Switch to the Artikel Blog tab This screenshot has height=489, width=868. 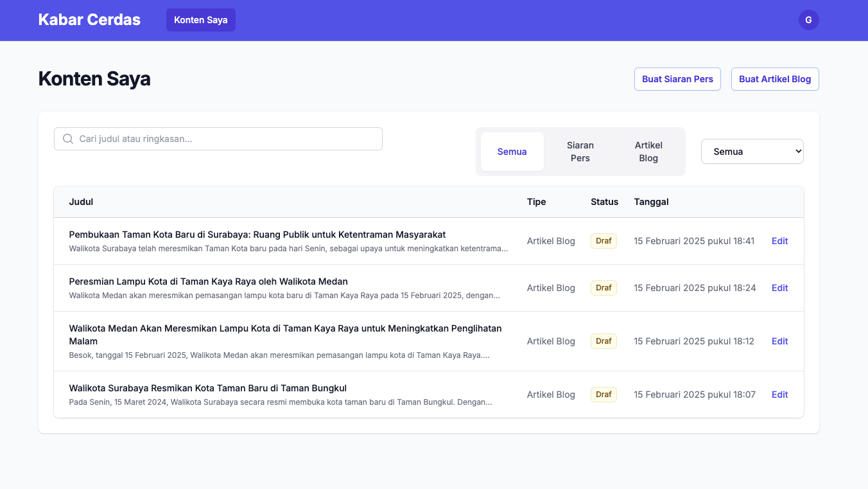648,152
